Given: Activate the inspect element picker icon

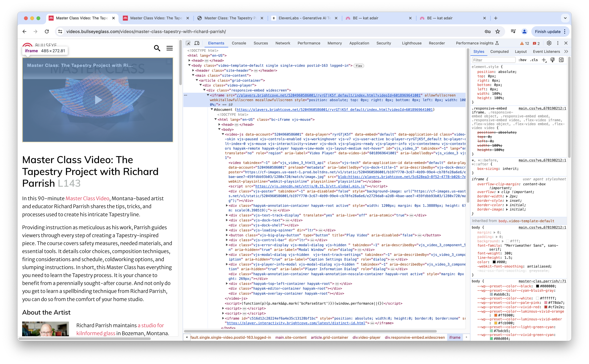Looking at the screenshot, I should tap(188, 43).
